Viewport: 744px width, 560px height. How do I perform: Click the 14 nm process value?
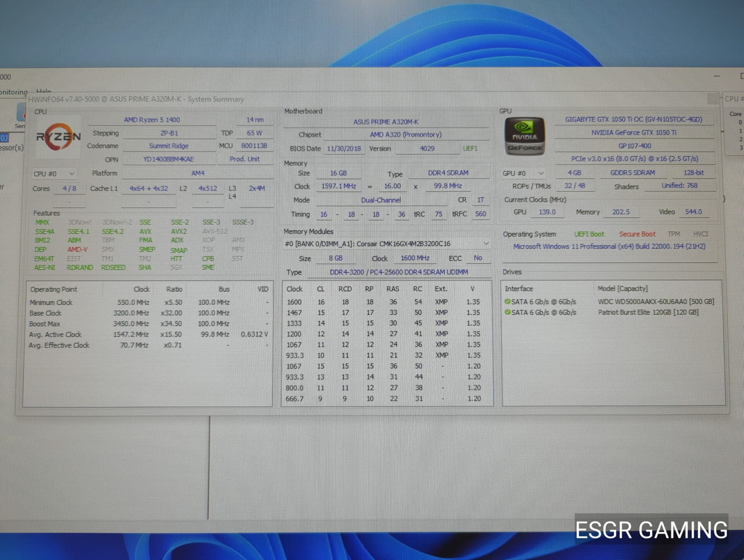click(x=255, y=120)
